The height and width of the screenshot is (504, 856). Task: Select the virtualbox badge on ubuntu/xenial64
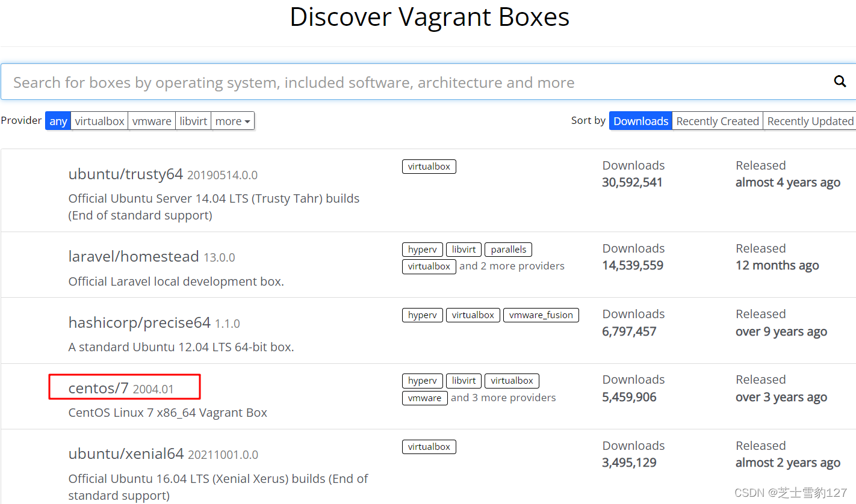[429, 446]
